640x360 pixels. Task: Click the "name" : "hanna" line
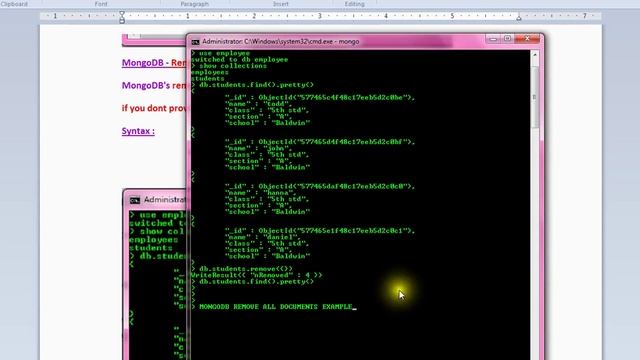(x=261, y=193)
